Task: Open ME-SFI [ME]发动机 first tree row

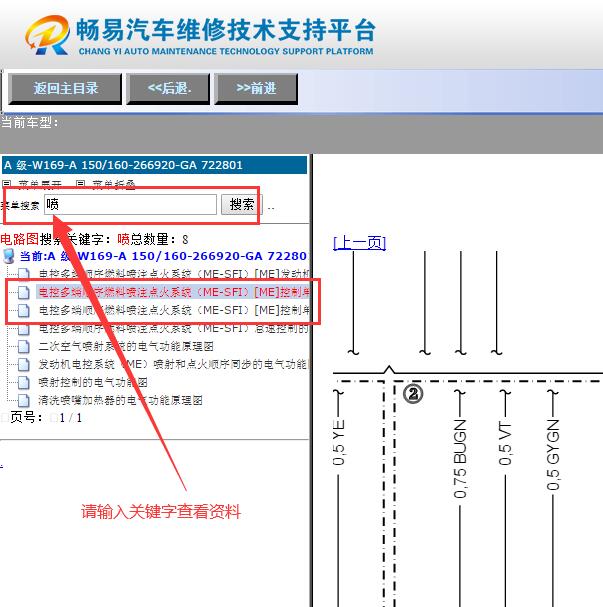Action: coord(173,274)
